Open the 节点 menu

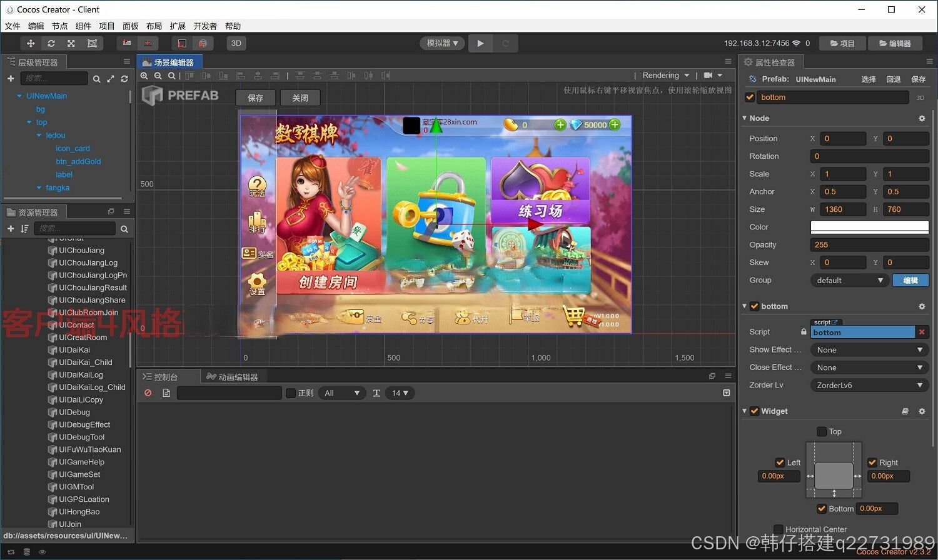click(x=59, y=26)
